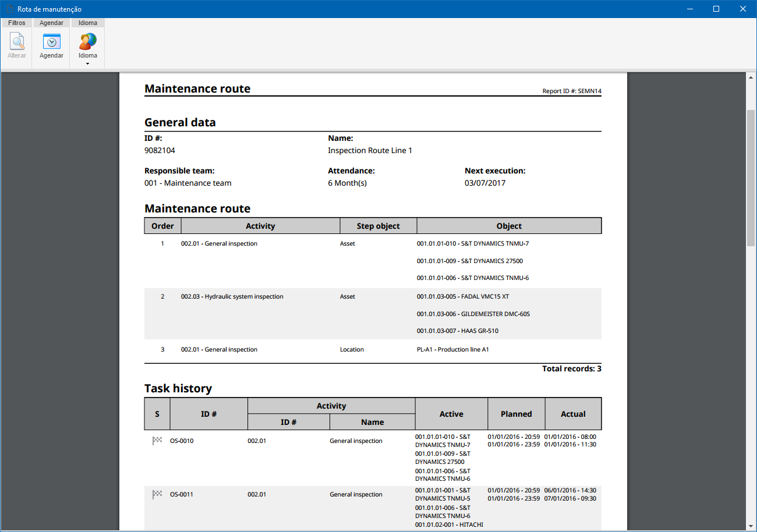
Task: Click the Production line A1 object entry
Action: pos(453,349)
